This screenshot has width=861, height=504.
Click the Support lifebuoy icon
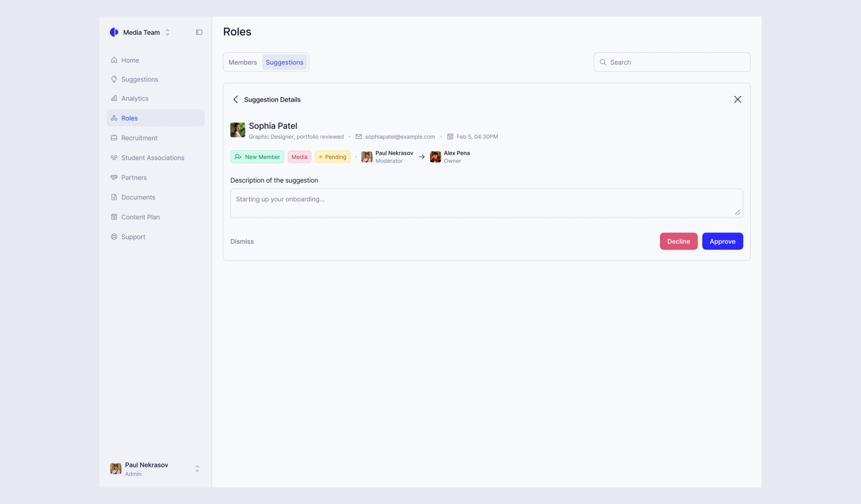(114, 236)
